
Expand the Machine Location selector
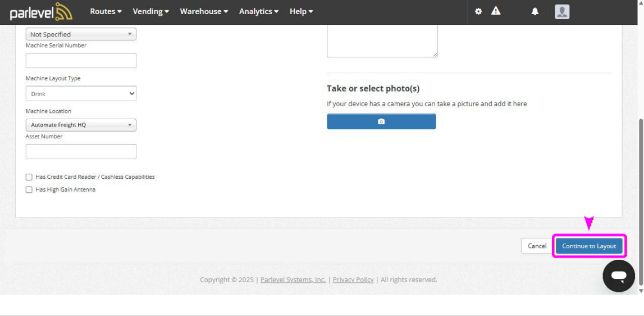coord(81,125)
